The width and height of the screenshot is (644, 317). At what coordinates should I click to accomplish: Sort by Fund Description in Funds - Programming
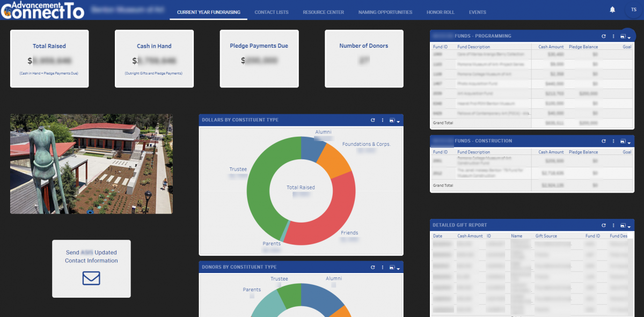pyautogui.click(x=473, y=47)
